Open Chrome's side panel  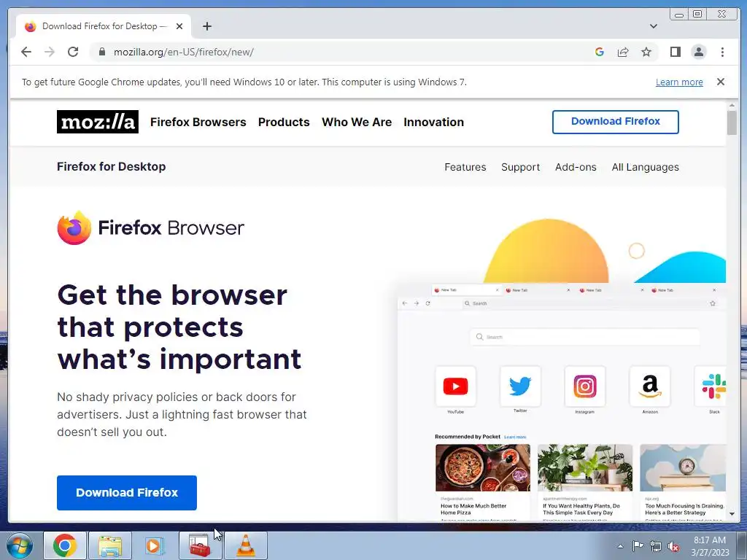pos(675,52)
